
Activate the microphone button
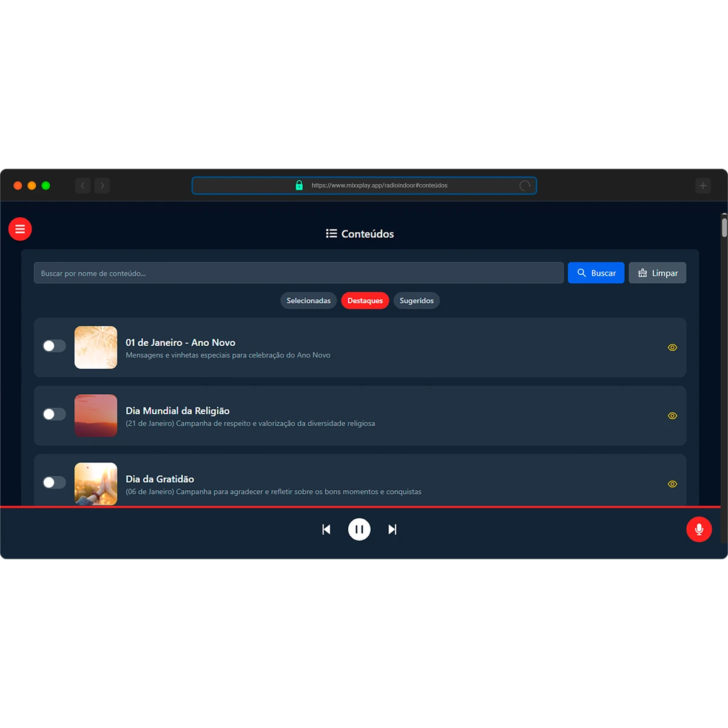[x=699, y=529]
